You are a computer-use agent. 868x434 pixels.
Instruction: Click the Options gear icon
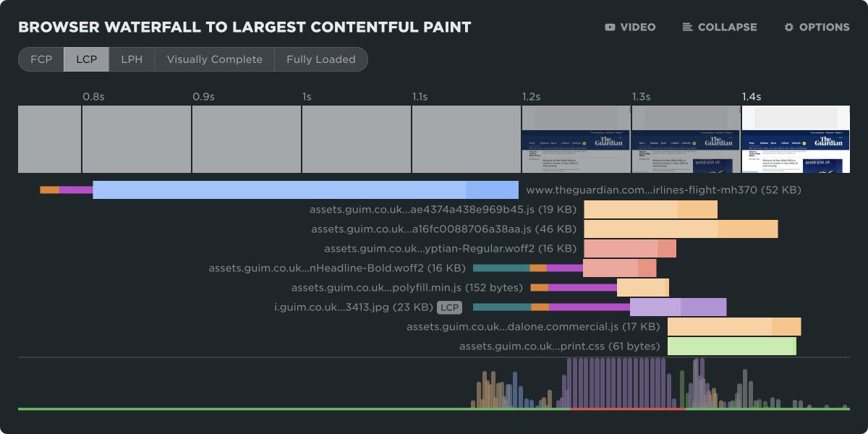tap(788, 27)
